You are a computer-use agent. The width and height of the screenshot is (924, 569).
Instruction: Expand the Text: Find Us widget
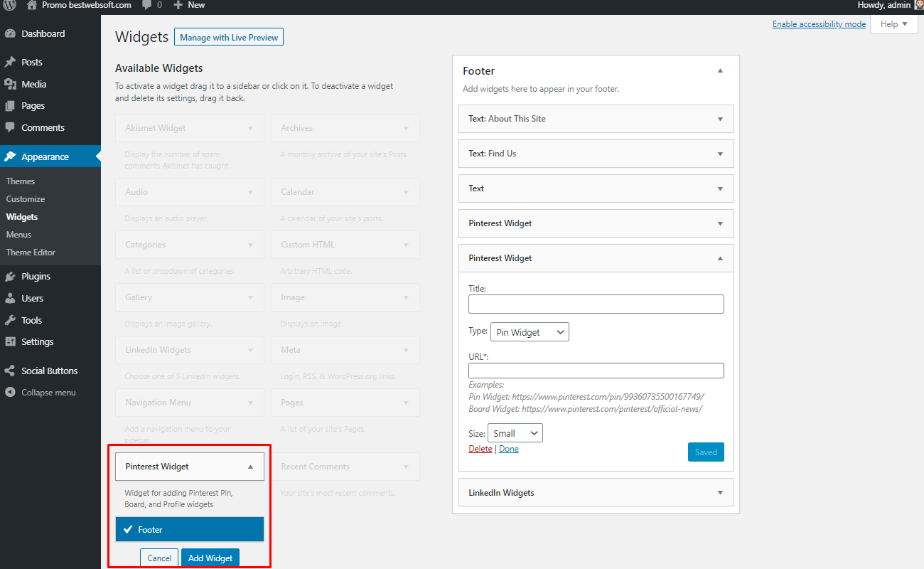click(720, 154)
